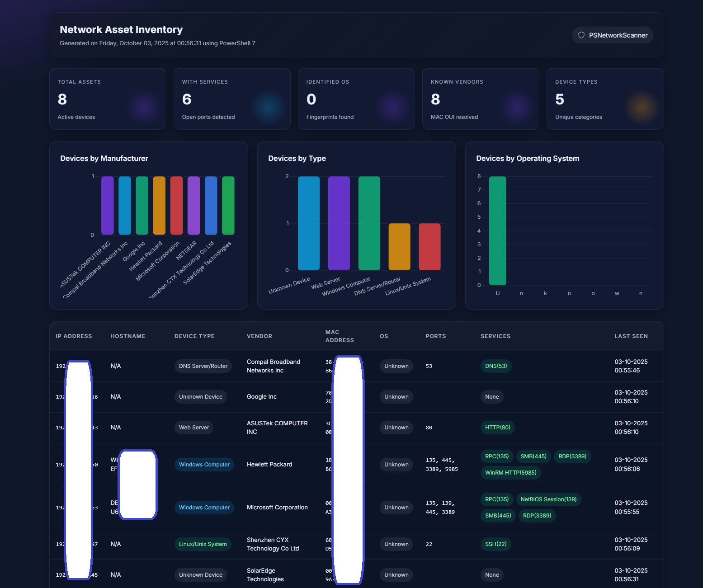The image size is (703, 588).
Task: Click the Device Type column header
Action: 194,336
